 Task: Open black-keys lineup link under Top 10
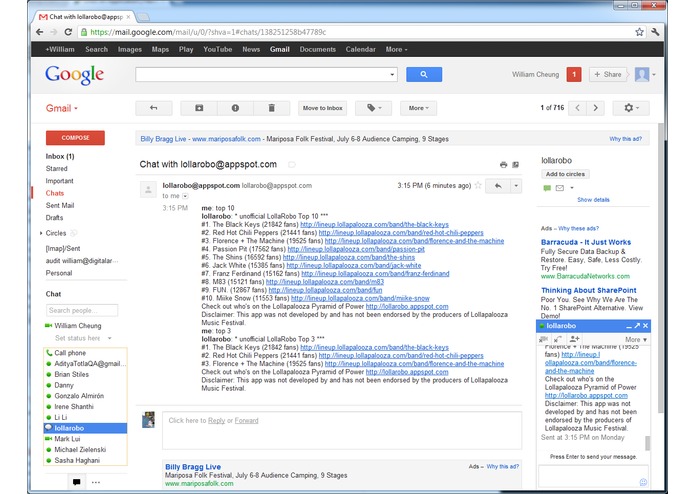tap(375, 225)
